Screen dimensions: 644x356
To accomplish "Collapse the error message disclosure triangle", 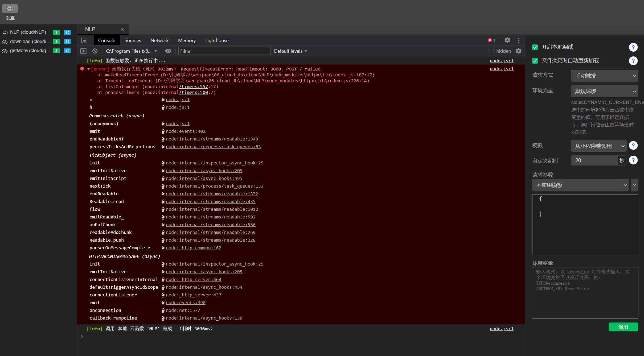I will (88, 69).
